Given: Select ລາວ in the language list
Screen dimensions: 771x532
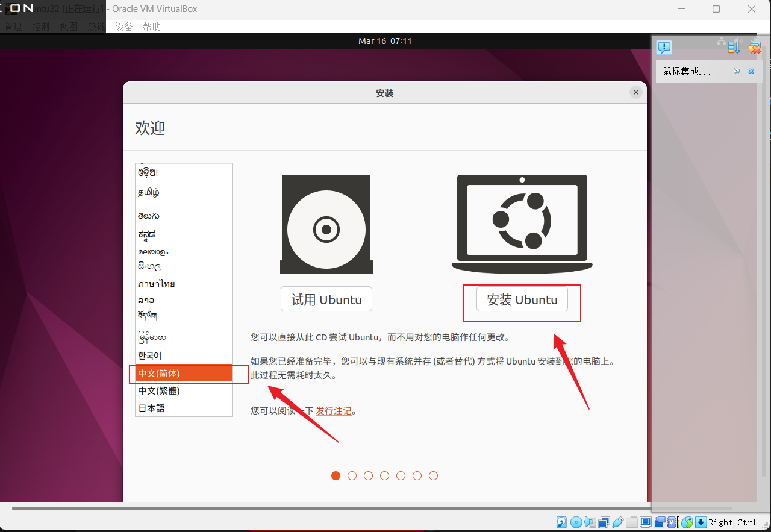Looking at the screenshot, I should point(184,300).
